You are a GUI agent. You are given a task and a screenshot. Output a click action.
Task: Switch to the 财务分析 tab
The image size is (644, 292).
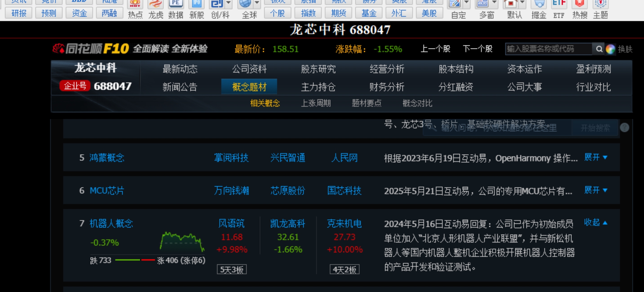tap(387, 87)
